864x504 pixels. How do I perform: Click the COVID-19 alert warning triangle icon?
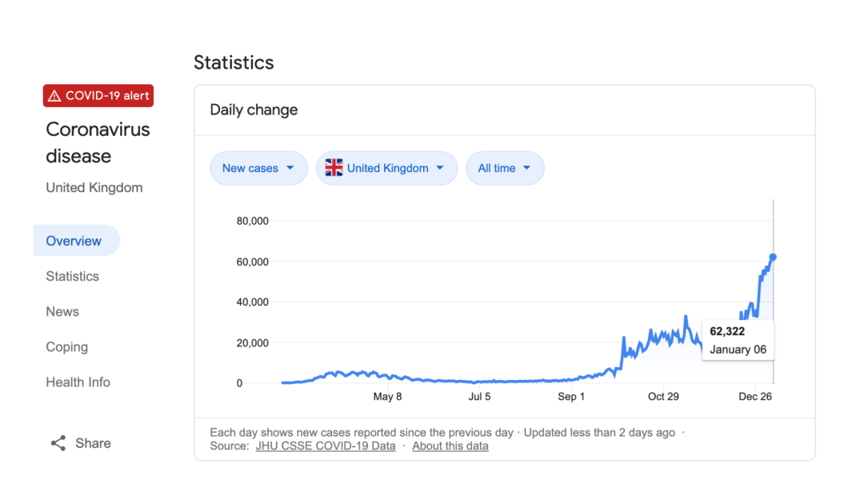click(54, 96)
